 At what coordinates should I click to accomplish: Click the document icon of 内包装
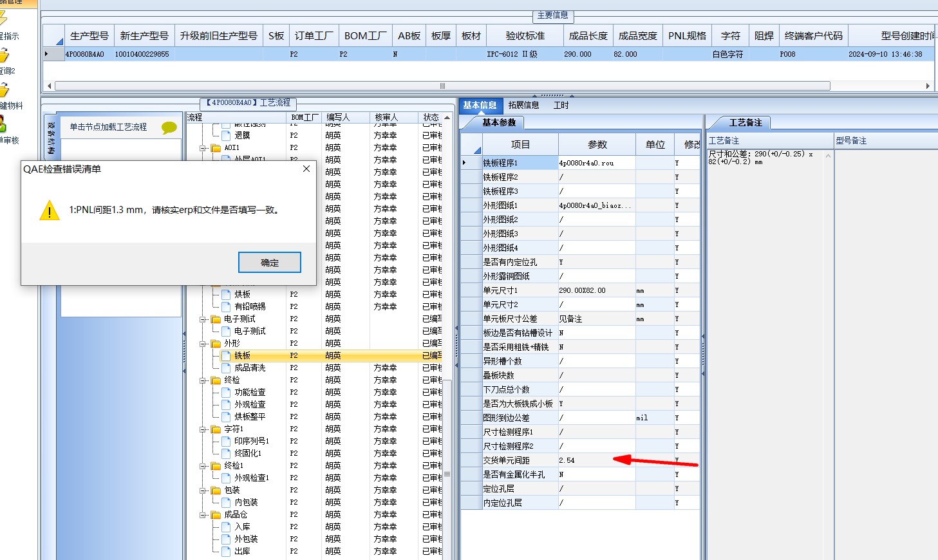[x=226, y=502]
